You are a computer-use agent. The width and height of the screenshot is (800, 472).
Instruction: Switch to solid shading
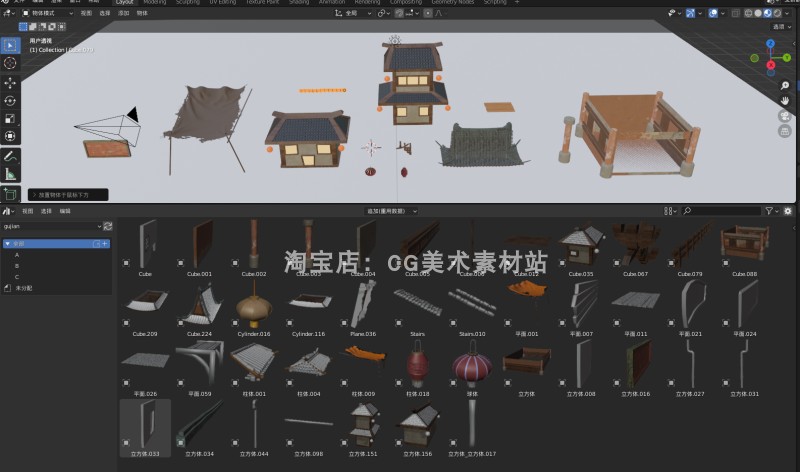(x=758, y=13)
